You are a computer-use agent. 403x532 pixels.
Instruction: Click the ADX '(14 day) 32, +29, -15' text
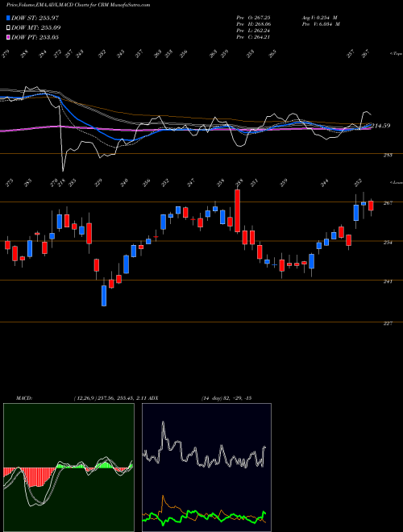[226, 398]
